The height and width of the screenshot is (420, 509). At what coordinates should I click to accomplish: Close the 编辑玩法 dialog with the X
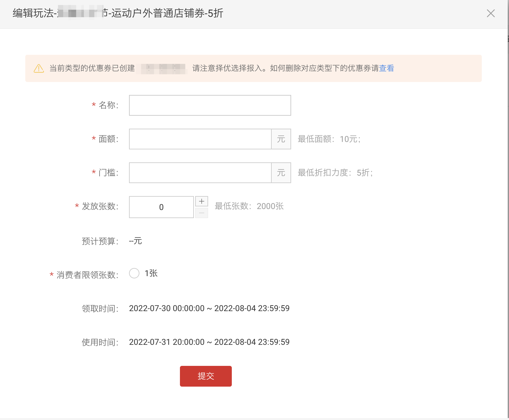[x=491, y=13]
